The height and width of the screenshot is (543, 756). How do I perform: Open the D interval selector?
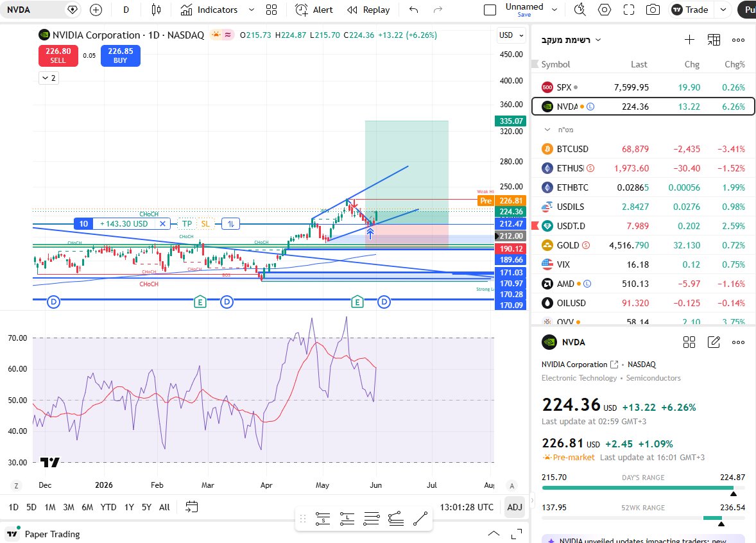tap(126, 10)
